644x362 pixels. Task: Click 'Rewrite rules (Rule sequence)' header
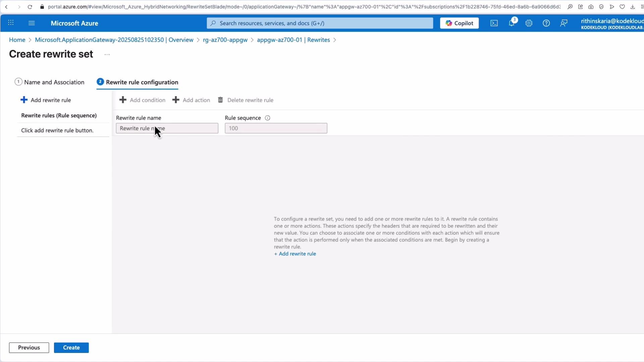(x=59, y=115)
